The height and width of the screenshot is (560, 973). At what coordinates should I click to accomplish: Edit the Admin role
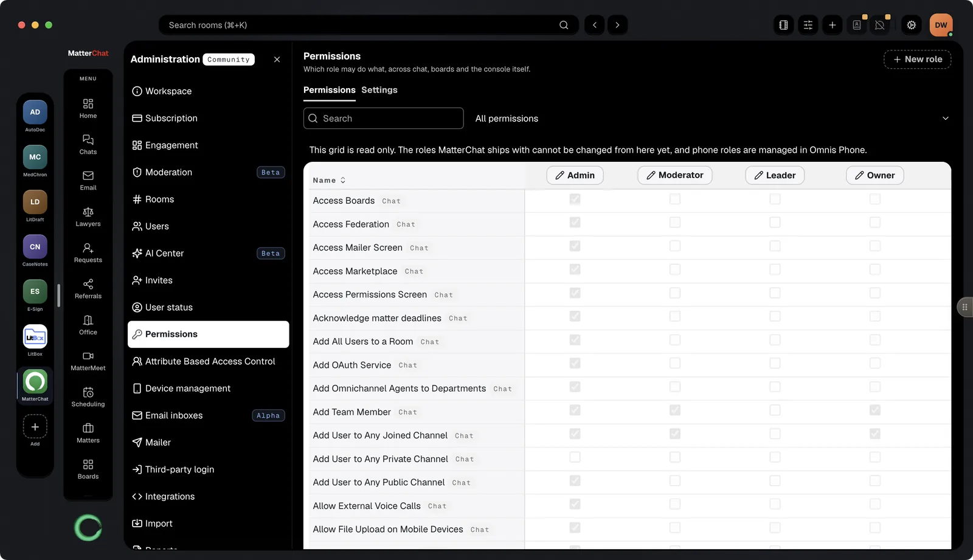(x=575, y=175)
